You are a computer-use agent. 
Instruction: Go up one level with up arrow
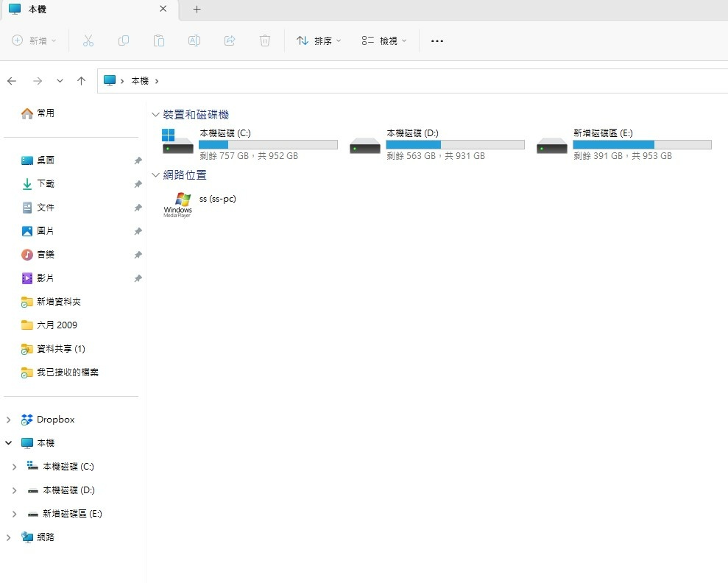coord(81,81)
